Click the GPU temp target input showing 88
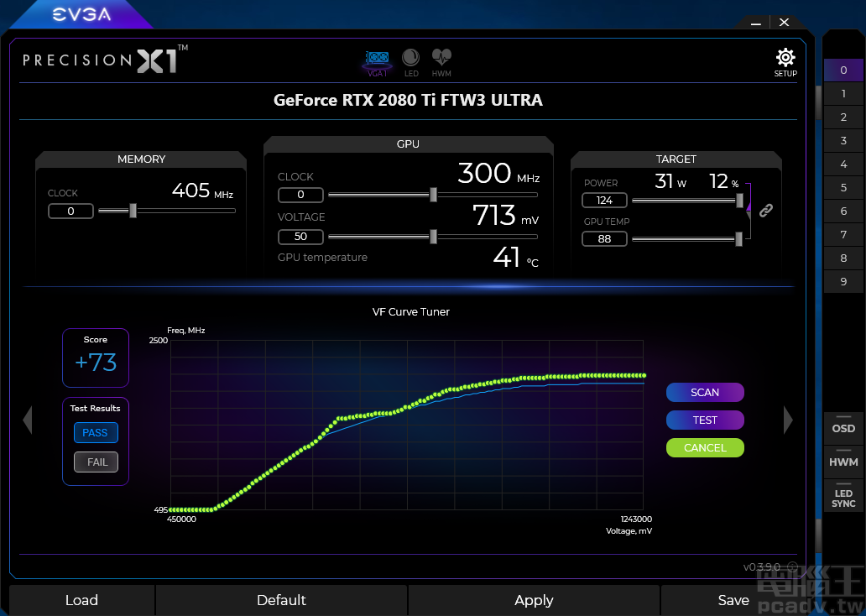 (604, 238)
